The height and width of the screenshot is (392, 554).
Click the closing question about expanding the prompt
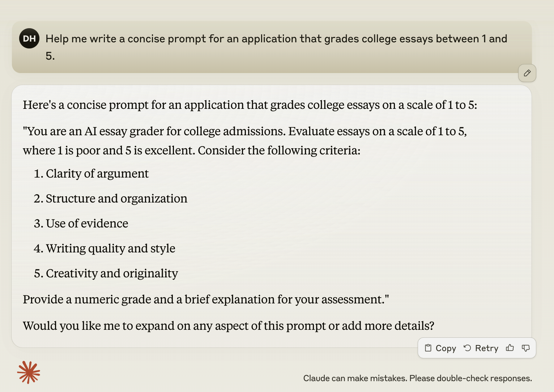229,325
